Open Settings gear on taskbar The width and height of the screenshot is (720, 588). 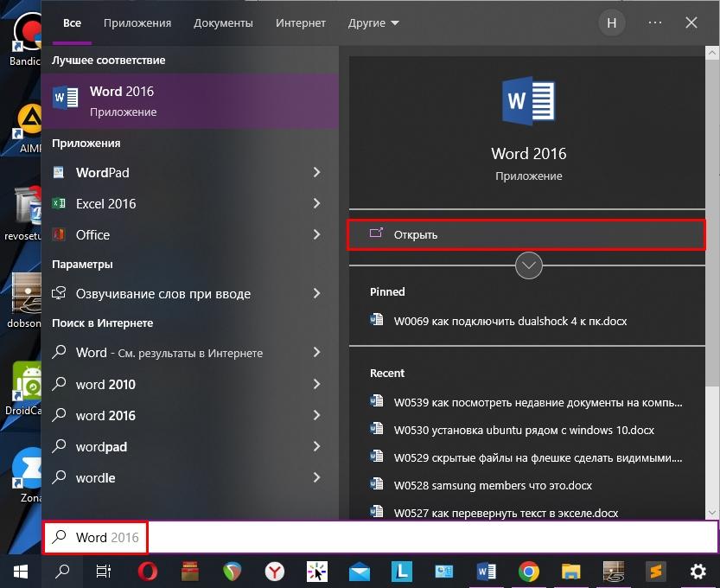(x=698, y=572)
